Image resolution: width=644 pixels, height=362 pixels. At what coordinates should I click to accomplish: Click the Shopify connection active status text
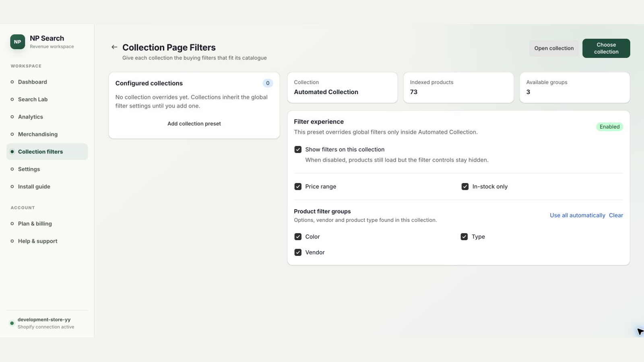tap(46, 327)
